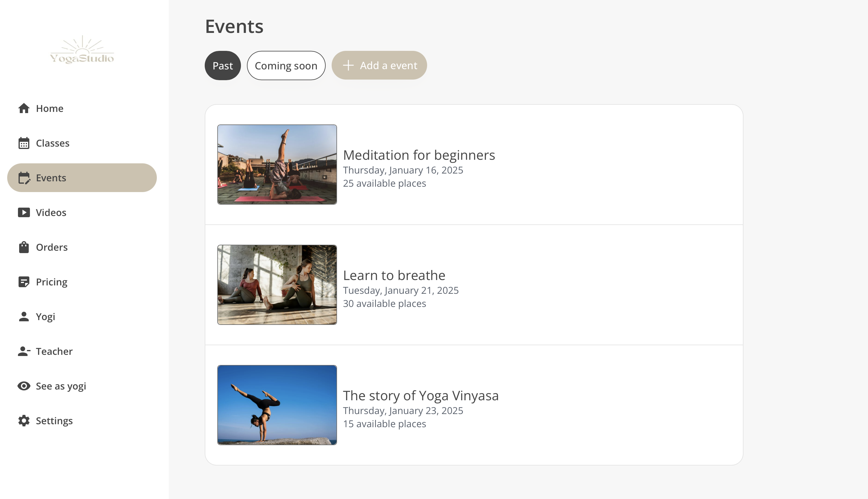
Task: Select the Yogi person icon
Action: click(x=24, y=316)
